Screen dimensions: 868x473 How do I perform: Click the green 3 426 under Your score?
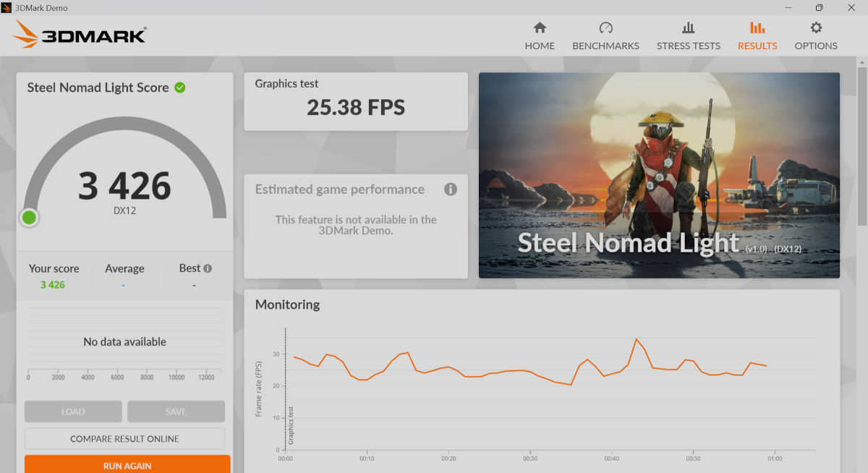(53, 285)
